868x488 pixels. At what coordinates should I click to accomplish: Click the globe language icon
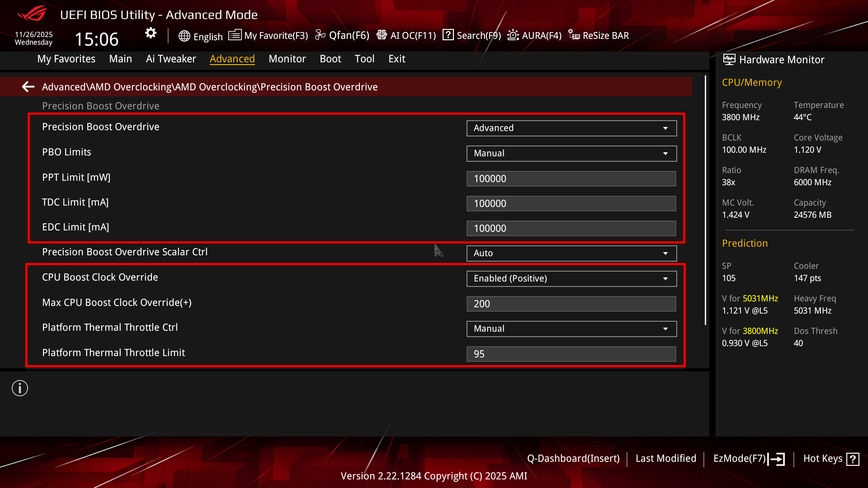pos(184,36)
